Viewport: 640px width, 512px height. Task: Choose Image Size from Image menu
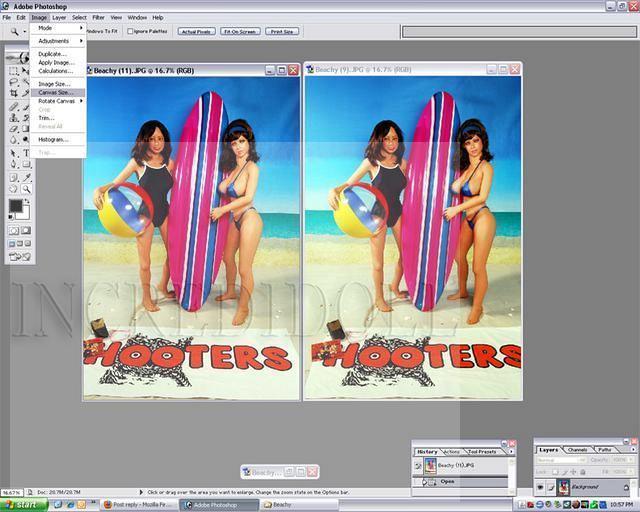pos(58,84)
